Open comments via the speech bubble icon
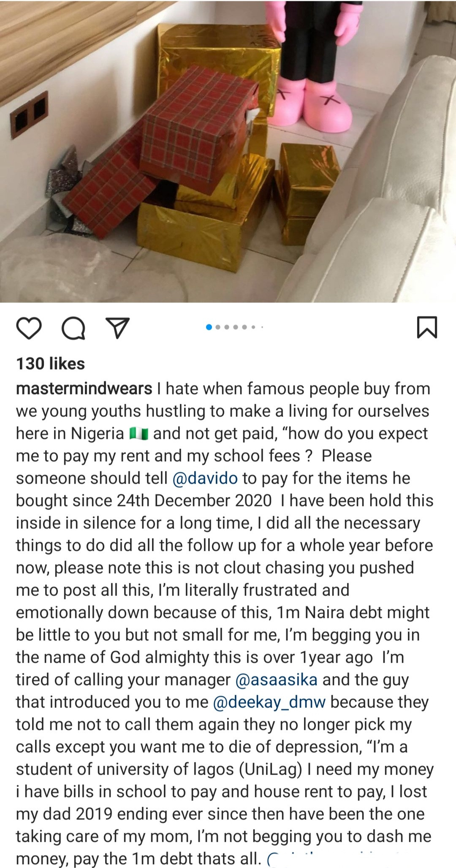Image resolution: width=456 pixels, height=868 pixels. coord(73,328)
